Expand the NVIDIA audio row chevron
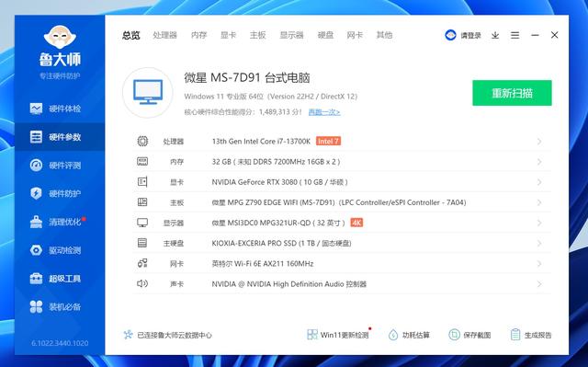Viewport: 588px width, 367px height. click(539, 284)
